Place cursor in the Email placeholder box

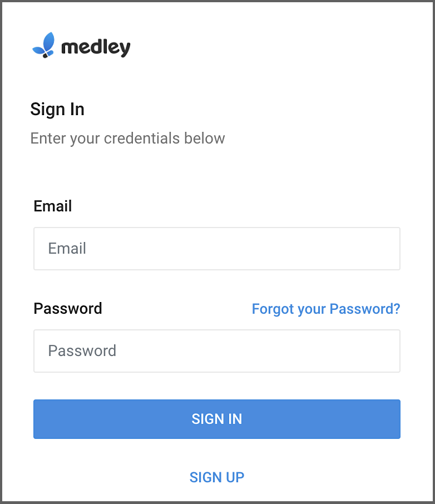(x=217, y=249)
